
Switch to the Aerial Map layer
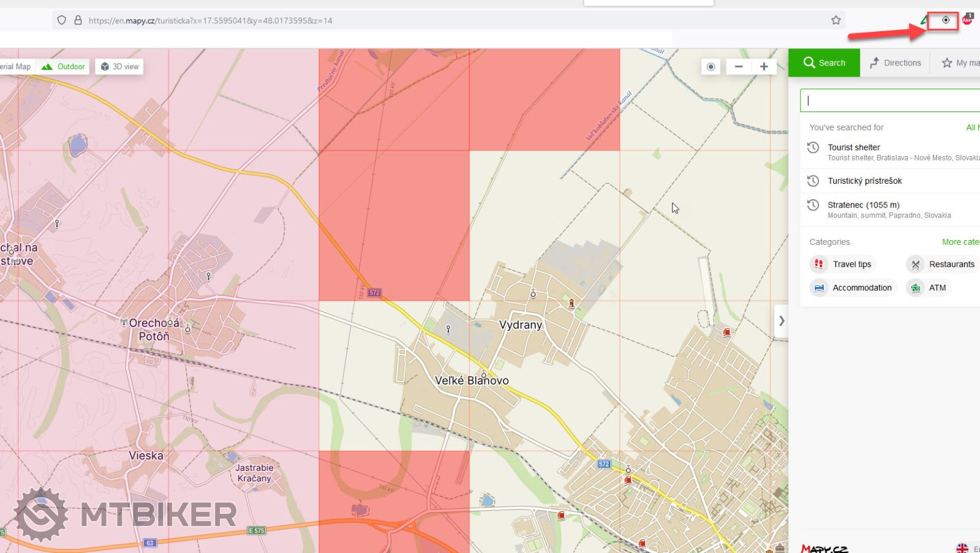click(16, 67)
